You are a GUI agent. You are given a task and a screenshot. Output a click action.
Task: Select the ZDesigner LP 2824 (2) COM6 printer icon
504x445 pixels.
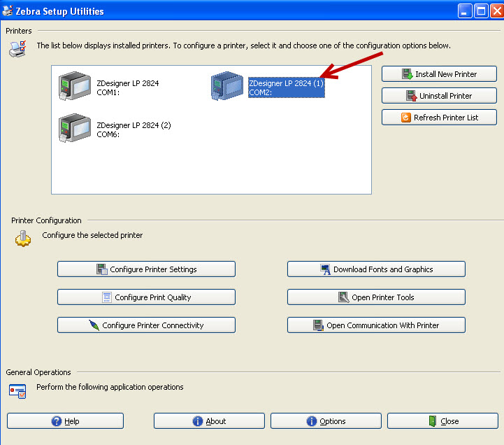(x=74, y=129)
